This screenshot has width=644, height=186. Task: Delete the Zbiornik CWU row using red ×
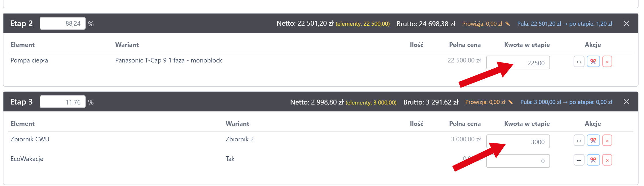[x=607, y=141]
